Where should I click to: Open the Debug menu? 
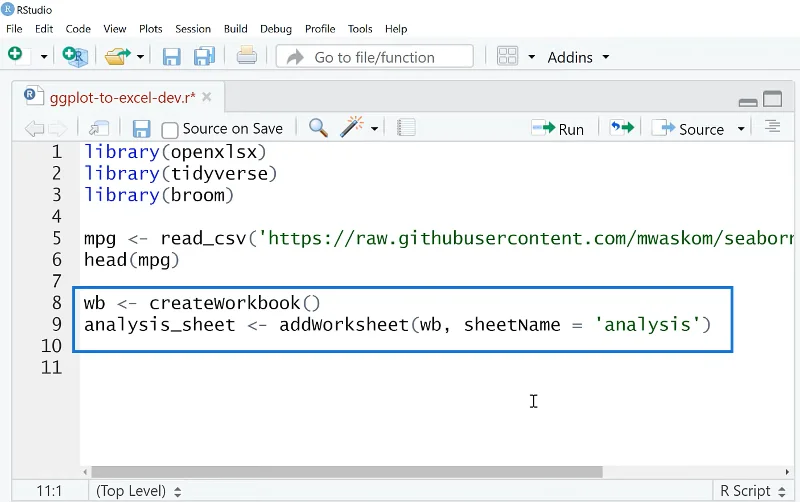(x=276, y=29)
